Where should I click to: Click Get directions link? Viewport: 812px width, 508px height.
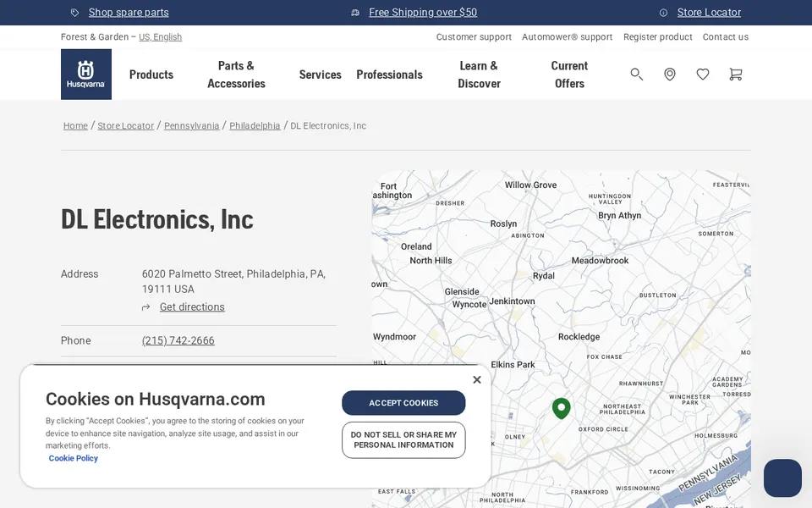tap(192, 306)
